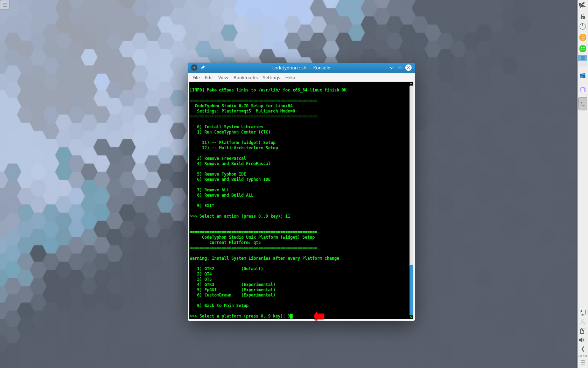Screen dimensions: 588x368
Task: Open the desktop toolbox menu in the desktop corner
Action: point(5,5)
